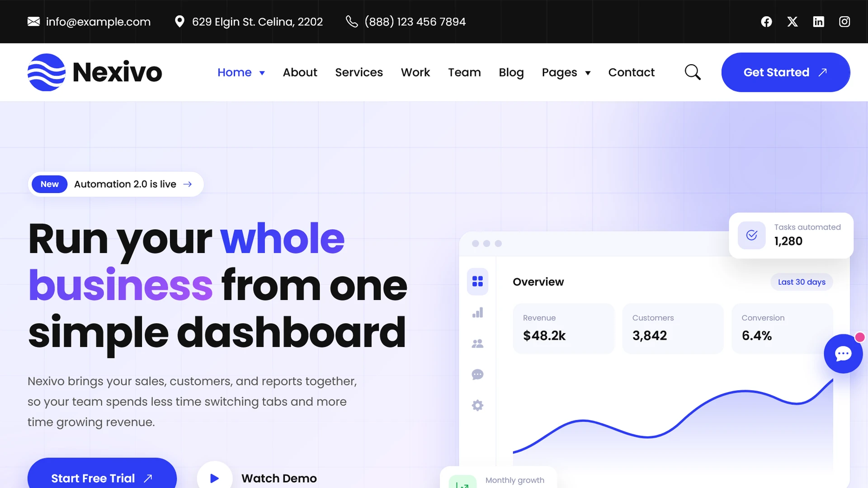Screen dimensions: 868x488
Task: Click the Overview heading in dashboard
Action: 538,282
